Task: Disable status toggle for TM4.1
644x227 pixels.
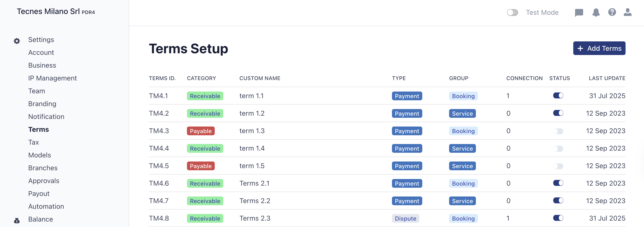Action: [x=558, y=95]
